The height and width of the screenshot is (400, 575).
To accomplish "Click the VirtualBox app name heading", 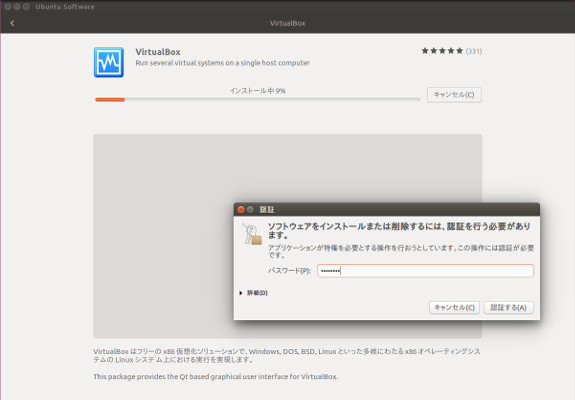I will [x=158, y=52].
